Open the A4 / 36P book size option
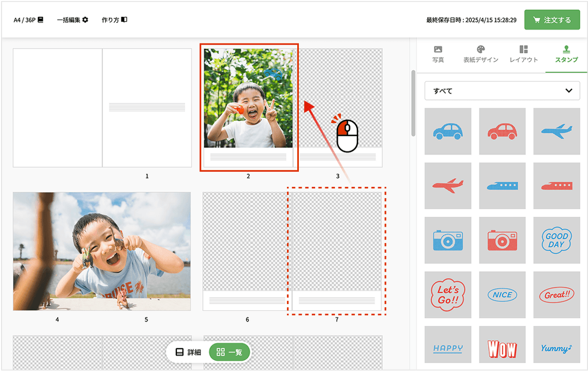 (28, 20)
